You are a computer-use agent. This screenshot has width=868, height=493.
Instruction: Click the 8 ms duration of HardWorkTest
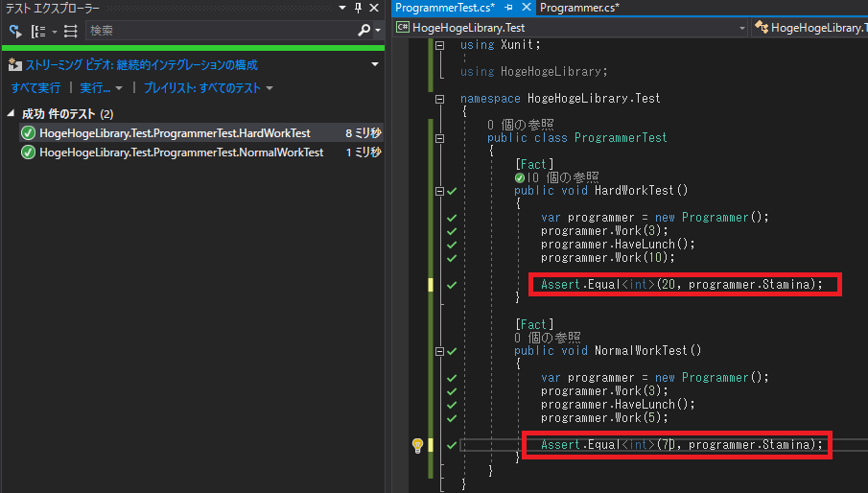pos(364,132)
